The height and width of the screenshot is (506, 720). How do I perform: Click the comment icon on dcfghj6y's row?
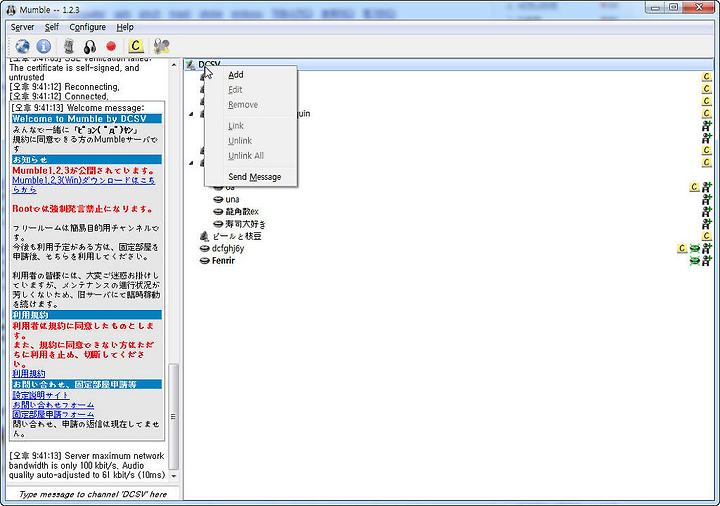pyautogui.click(x=682, y=248)
